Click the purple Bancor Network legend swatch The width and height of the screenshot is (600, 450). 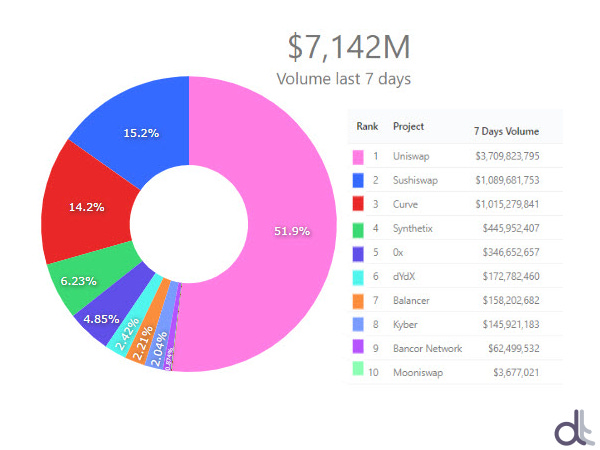(358, 347)
